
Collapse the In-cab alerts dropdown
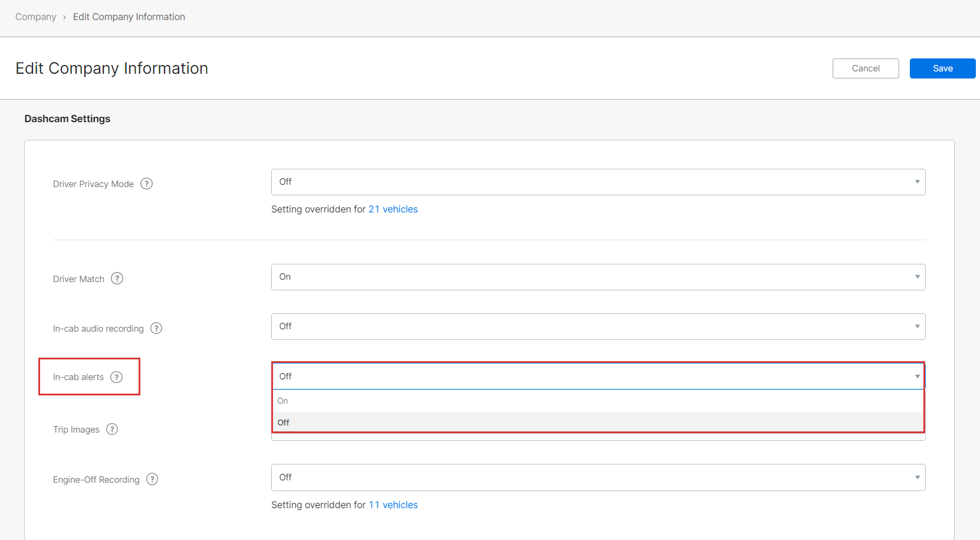pos(598,377)
